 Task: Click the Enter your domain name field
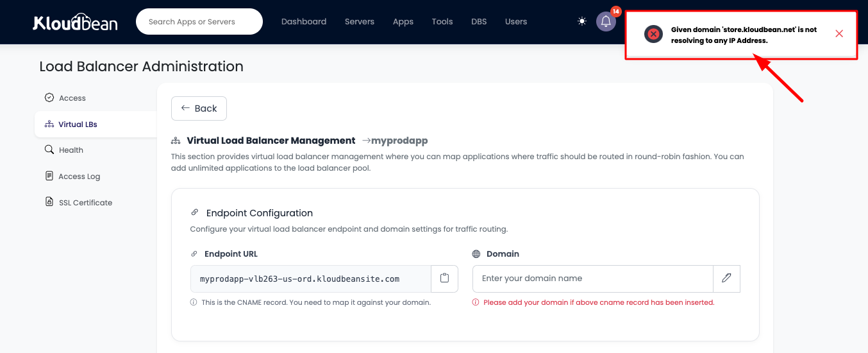tap(593, 279)
